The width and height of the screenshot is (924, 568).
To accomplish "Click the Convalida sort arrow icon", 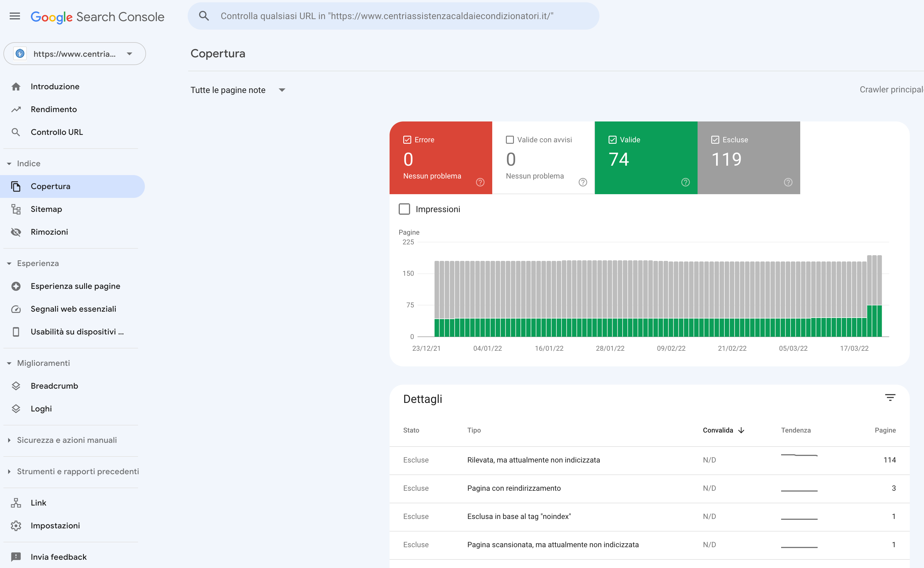I will 741,431.
